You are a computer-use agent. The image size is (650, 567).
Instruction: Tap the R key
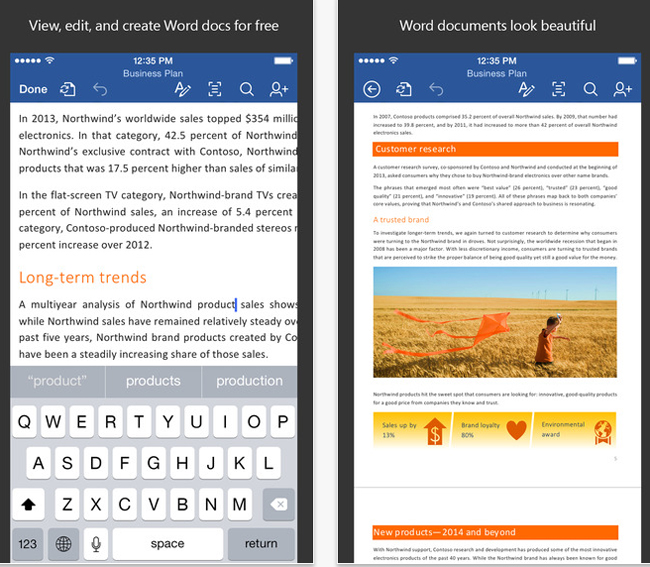110,422
